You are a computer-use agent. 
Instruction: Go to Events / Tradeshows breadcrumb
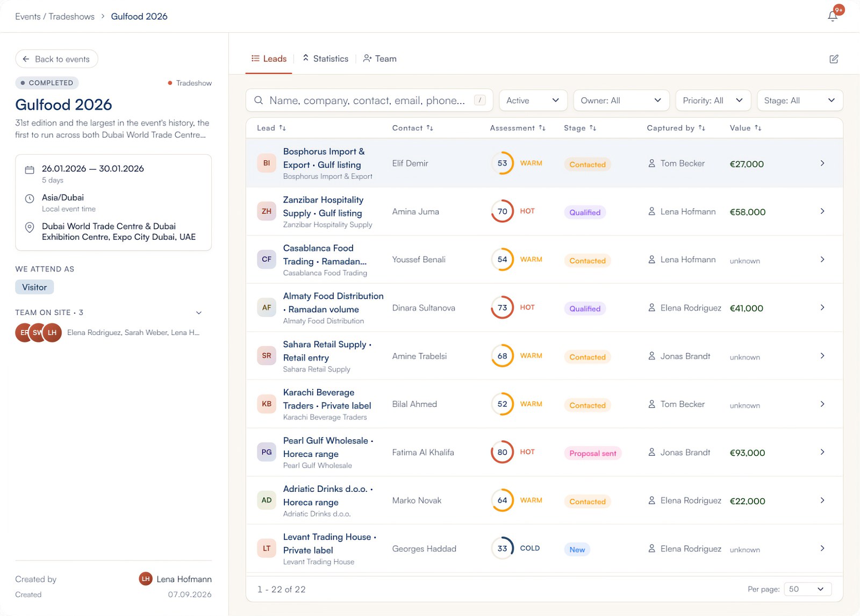tap(55, 17)
